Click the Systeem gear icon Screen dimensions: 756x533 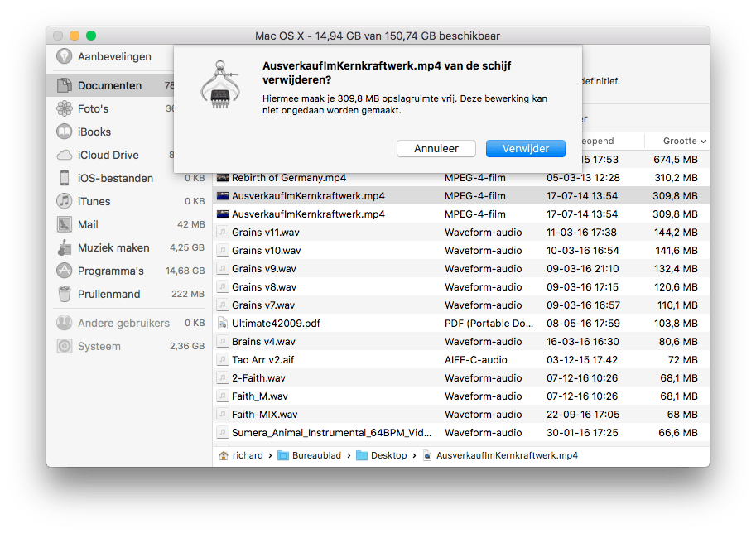point(64,346)
